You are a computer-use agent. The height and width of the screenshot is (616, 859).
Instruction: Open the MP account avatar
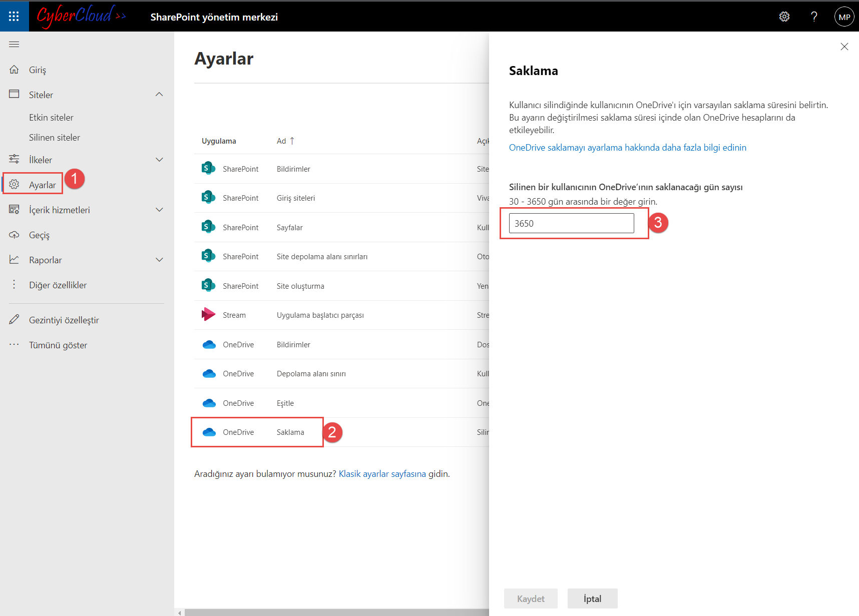(844, 17)
